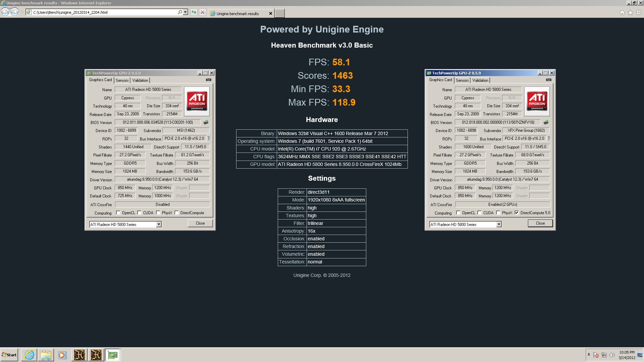Screen dimensions: 644x362
Task: Open the recent pages dropdown next to forward
Action: coord(22,12)
